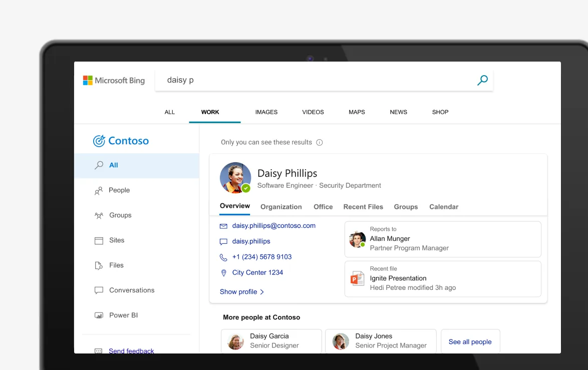Click the phone number +1 (234) 5678 9103
Viewport: 588px width, 370px height.
point(262,257)
